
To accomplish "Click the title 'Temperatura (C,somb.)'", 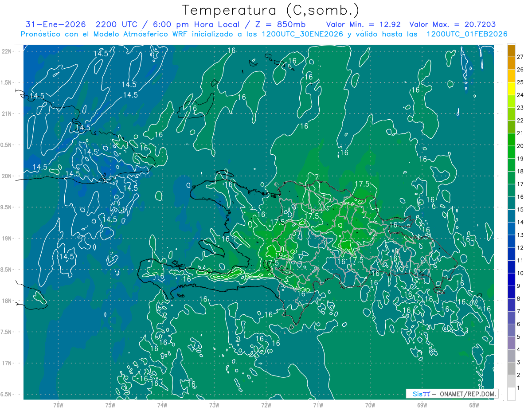I will click(x=270, y=10).
